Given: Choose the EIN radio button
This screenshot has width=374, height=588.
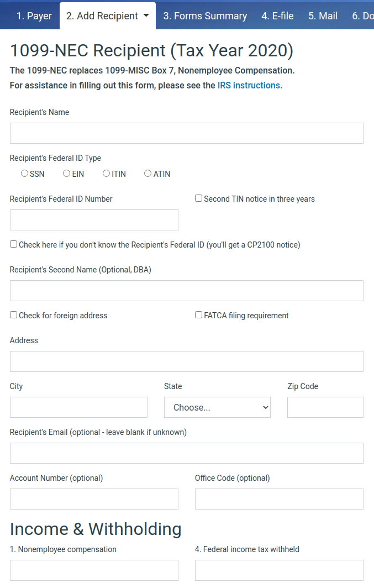Looking at the screenshot, I should [x=66, y=174].
